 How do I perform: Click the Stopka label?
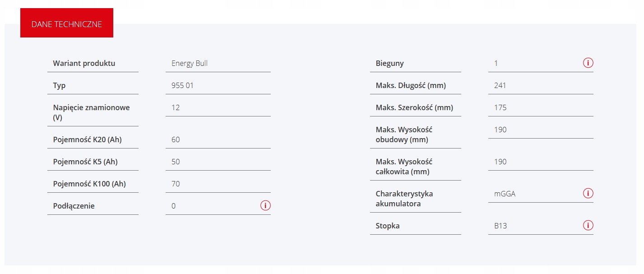(388, 226)
